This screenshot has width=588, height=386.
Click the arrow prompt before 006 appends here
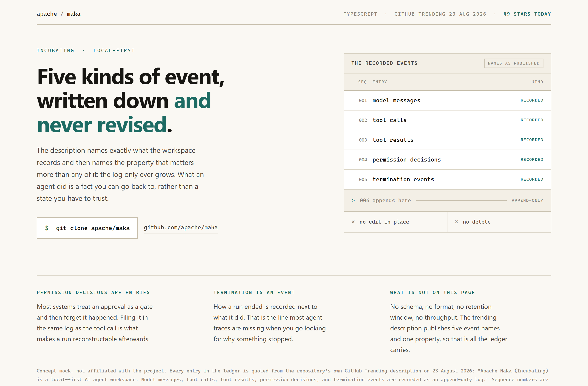[x=353, y=200]
